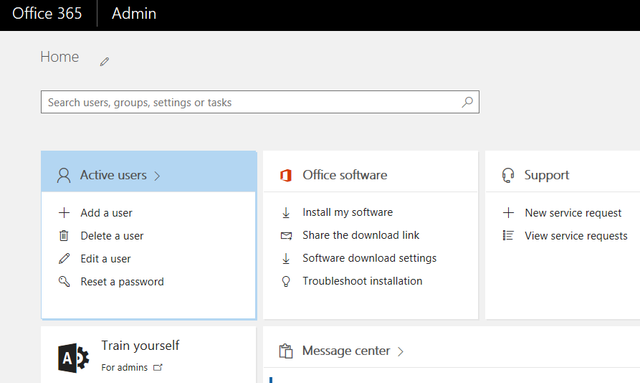Click the lightbulb Troubleshoot installation icon
Image resolution: width=640 pixels, height=383 pixels.
pyautogui.click(x=286, y=281)
